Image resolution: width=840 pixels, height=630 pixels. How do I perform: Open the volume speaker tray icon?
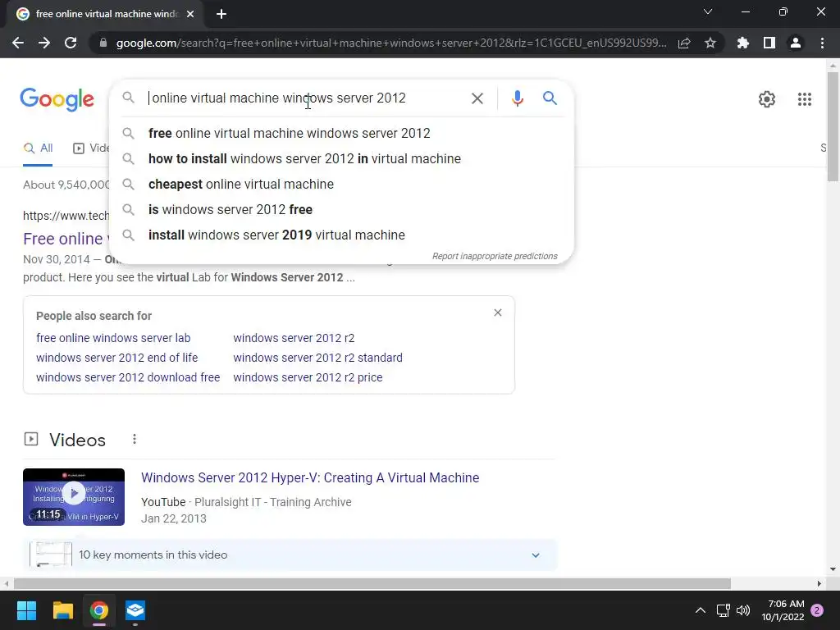(x=743, y=610)
